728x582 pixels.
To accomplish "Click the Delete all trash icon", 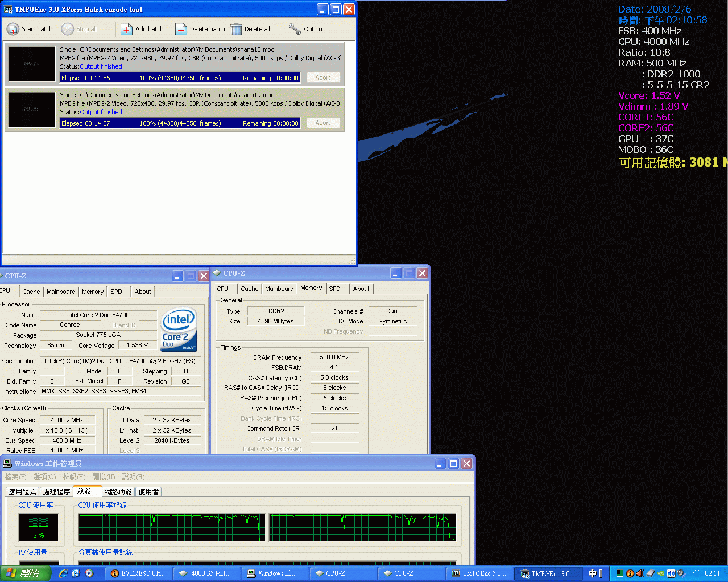I will pos(236,29).
